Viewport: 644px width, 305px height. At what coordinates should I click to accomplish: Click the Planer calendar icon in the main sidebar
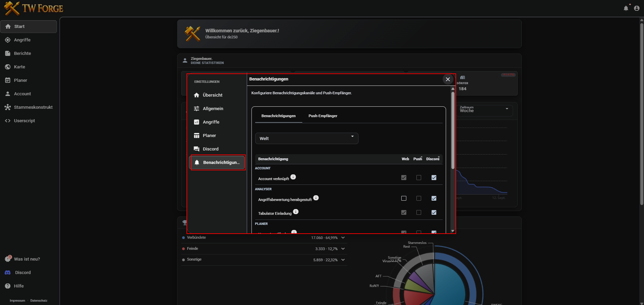[8, 80]
